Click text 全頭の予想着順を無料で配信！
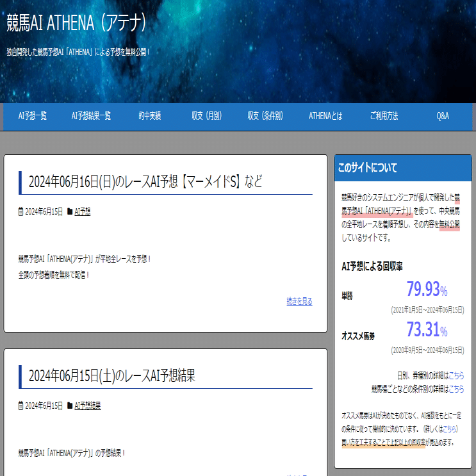This screenshot has width=476, height=476. coord(54,275)
